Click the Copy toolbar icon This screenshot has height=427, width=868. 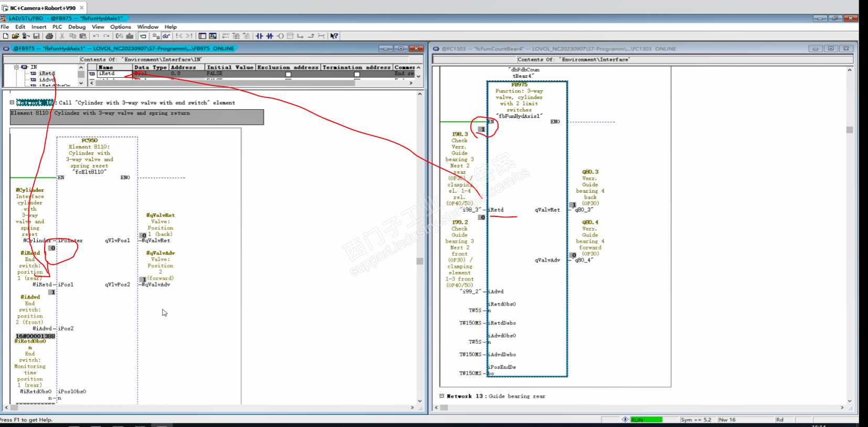click(72, 36)
